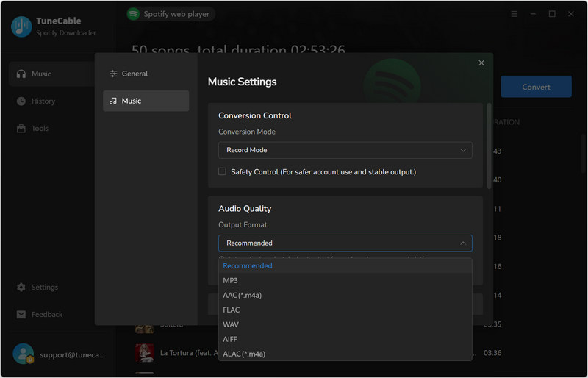Collapse the Output Format dropdown

[x=345, y=243]
